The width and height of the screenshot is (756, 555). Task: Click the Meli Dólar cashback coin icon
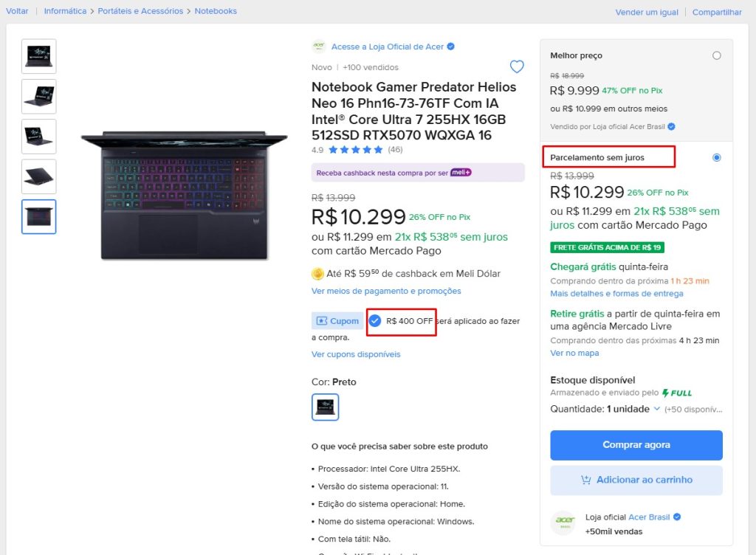pyautogui.click(x=317, y=274)
